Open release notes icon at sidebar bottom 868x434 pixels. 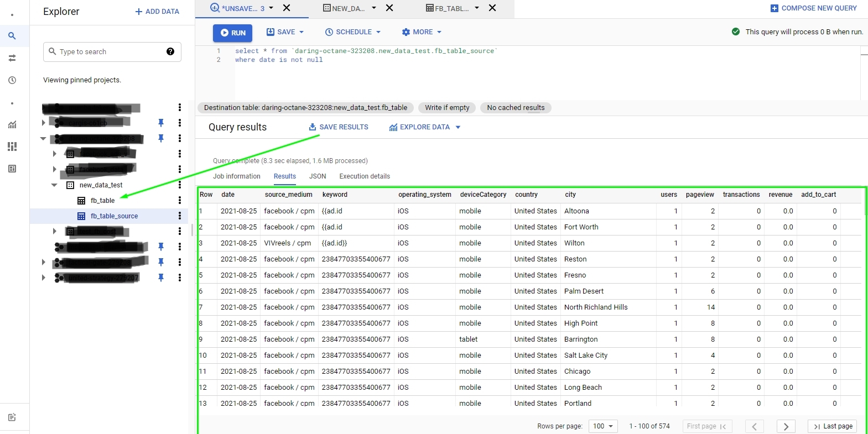point(12,417)
